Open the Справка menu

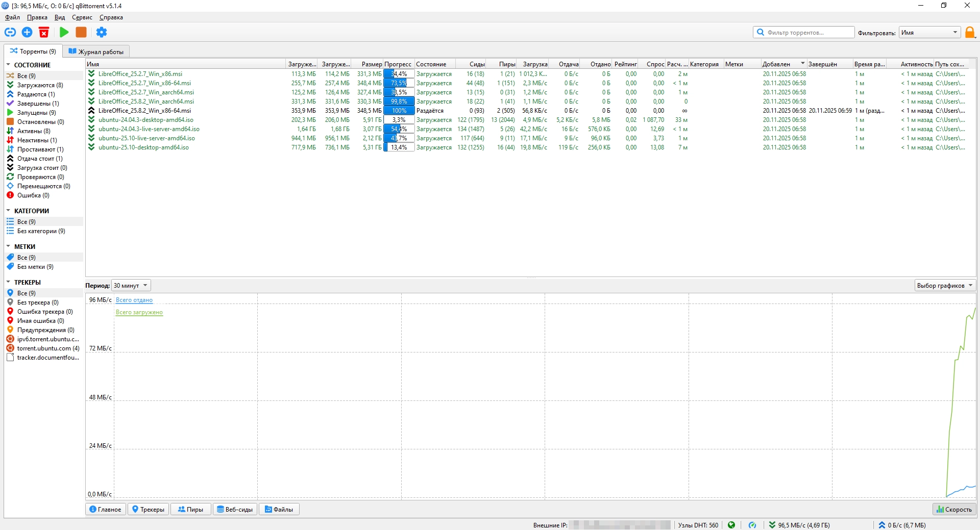(x=111, y=17)
